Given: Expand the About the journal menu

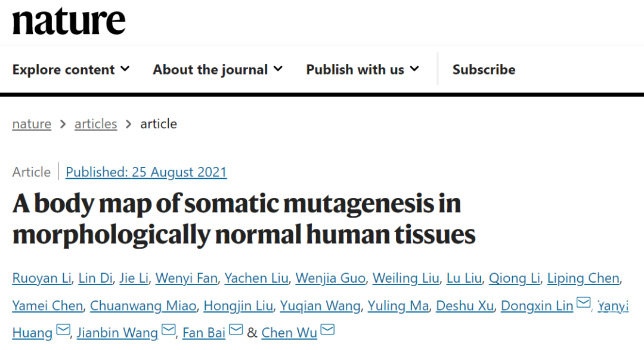Looking at the screenshot, I should (x=218, y=69).
